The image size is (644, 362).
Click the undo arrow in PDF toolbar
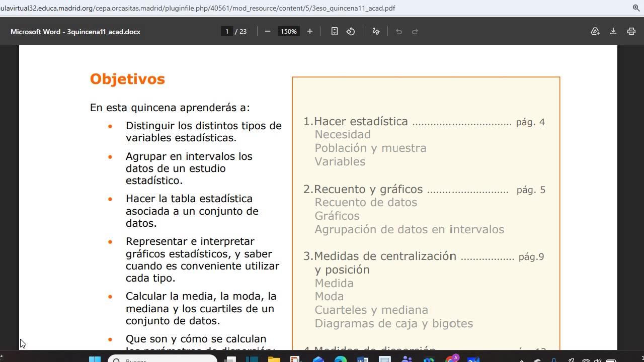(399, 31)
